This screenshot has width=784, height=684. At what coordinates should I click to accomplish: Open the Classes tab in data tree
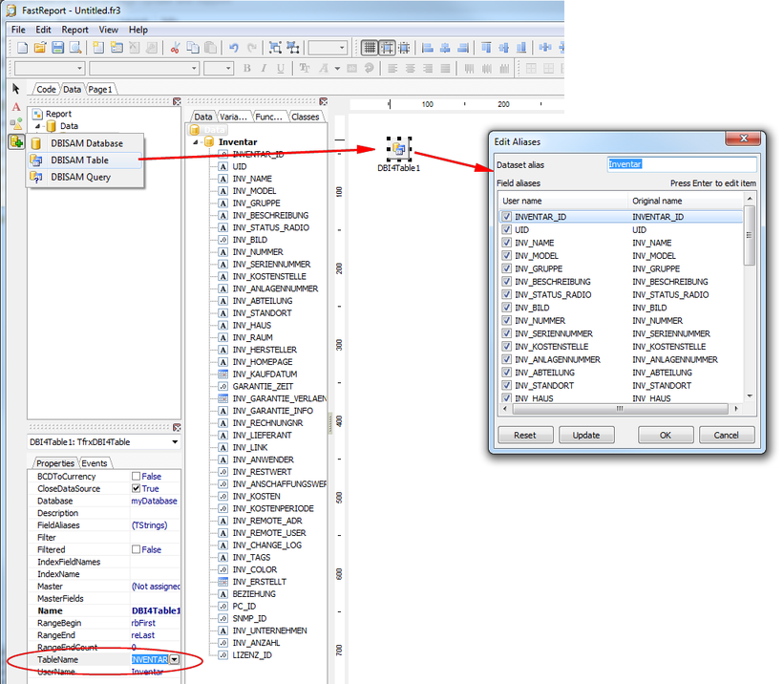(x=306, y=117)
